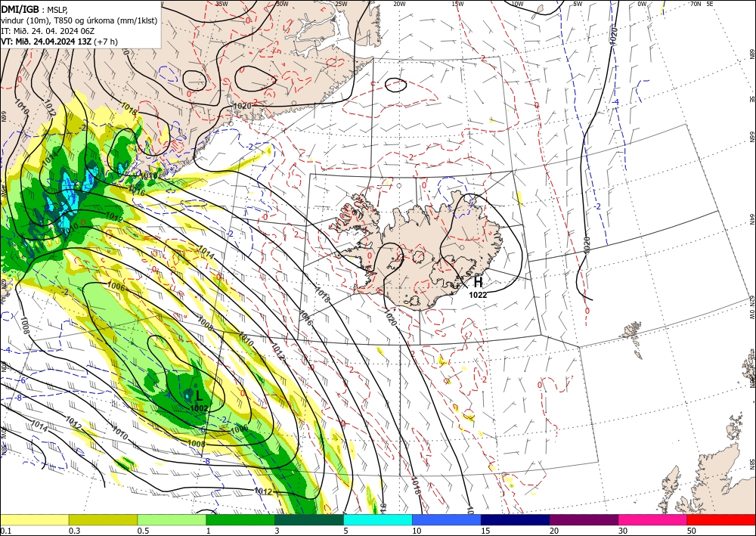The image size is (756, 536).
Task: Click the legend value 30
Action: [x=624, y=531]
